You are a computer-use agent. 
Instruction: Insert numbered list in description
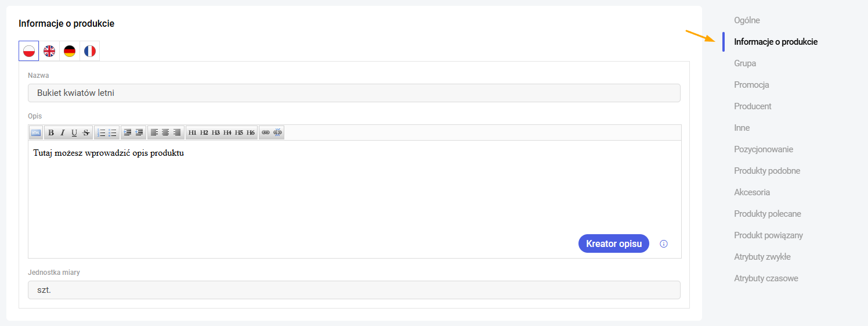[x=101, y=132]
